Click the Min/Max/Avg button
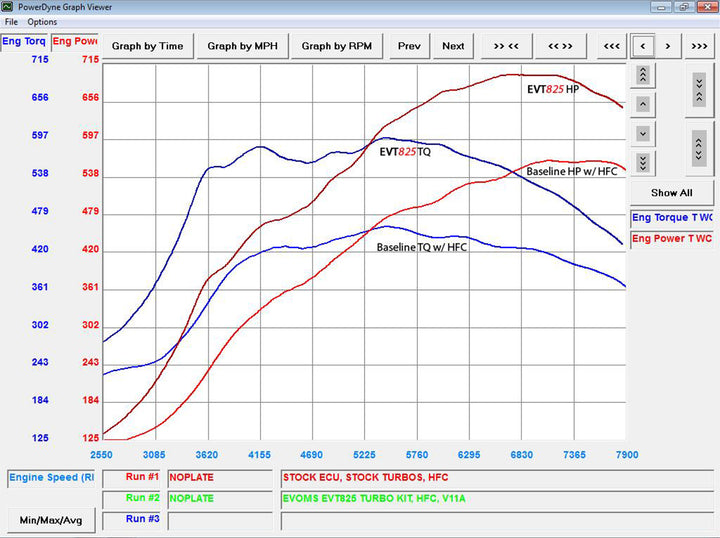Viewport: 720px width, 538px height. 51,520
